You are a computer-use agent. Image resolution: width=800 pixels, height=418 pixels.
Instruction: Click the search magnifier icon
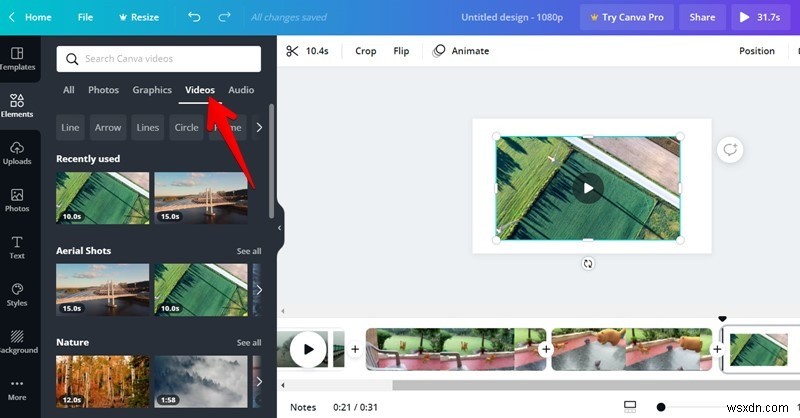click(72, 59)
